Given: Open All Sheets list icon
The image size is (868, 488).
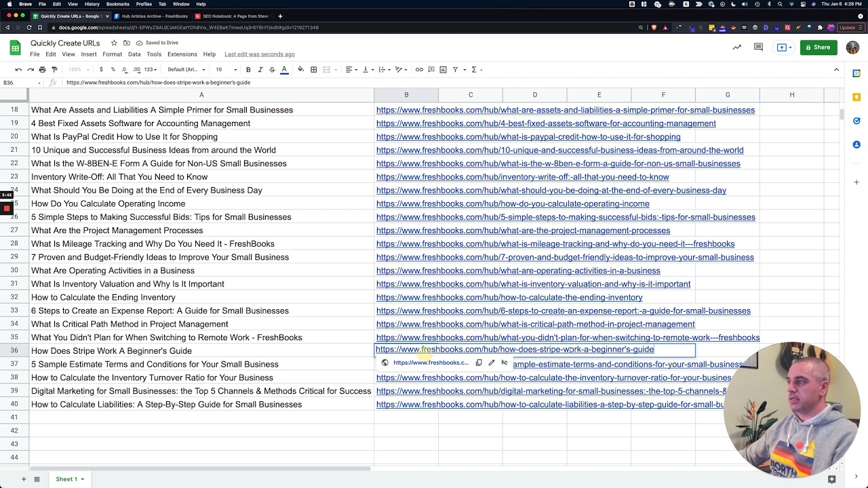Looking at the screenshot, I should (x=37, y=479).
